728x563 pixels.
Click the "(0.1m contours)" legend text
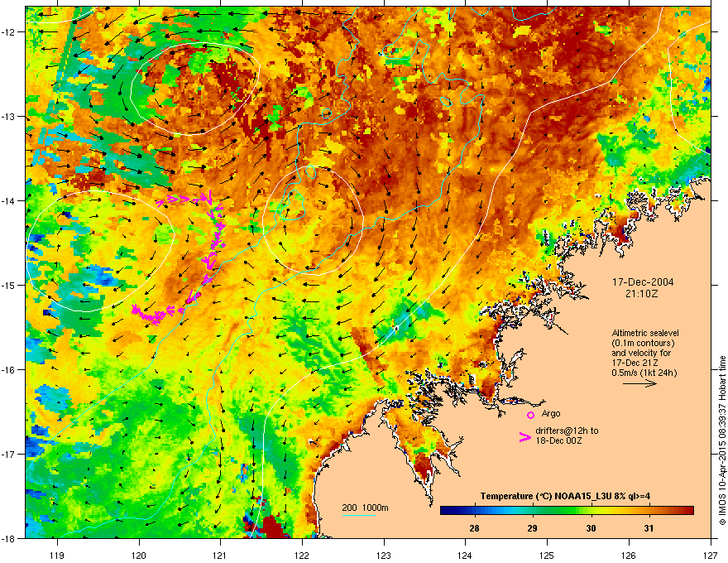coord(643,344)
